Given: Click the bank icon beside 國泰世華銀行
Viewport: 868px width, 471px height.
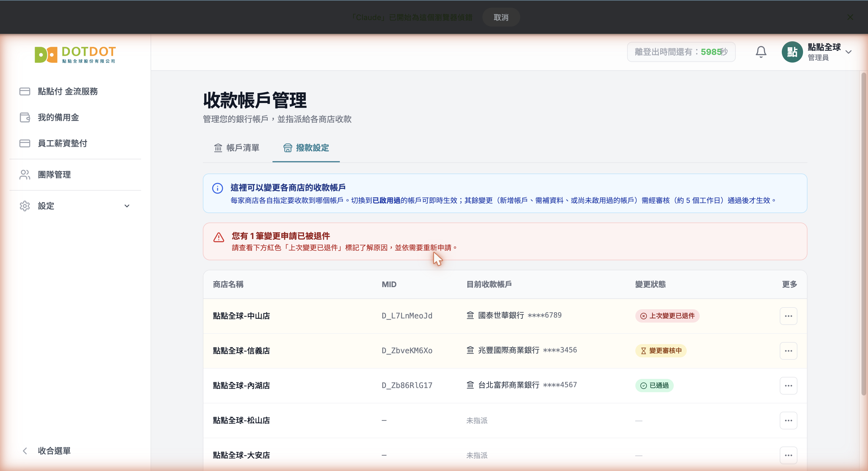Looking at the screenshot, I should (470, 315).
